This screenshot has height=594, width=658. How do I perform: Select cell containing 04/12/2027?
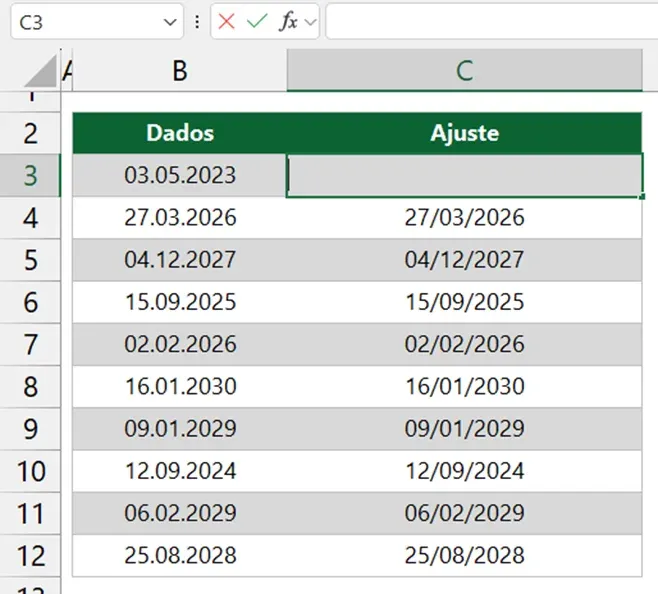pos(465,260)
